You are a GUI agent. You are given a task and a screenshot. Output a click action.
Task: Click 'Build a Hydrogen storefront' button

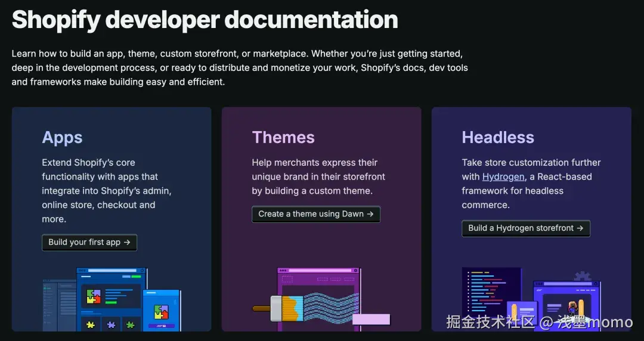[x=526, y=228]
